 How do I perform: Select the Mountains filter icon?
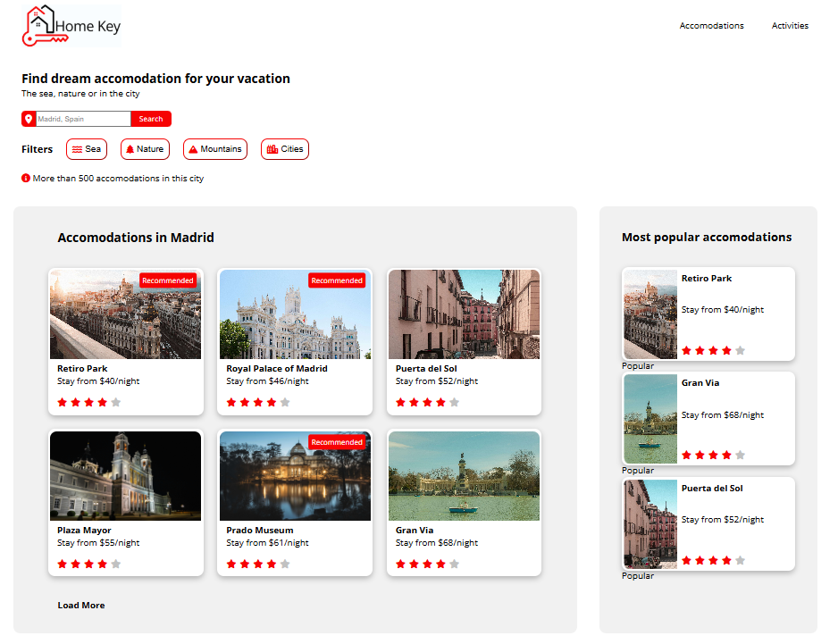193,149
